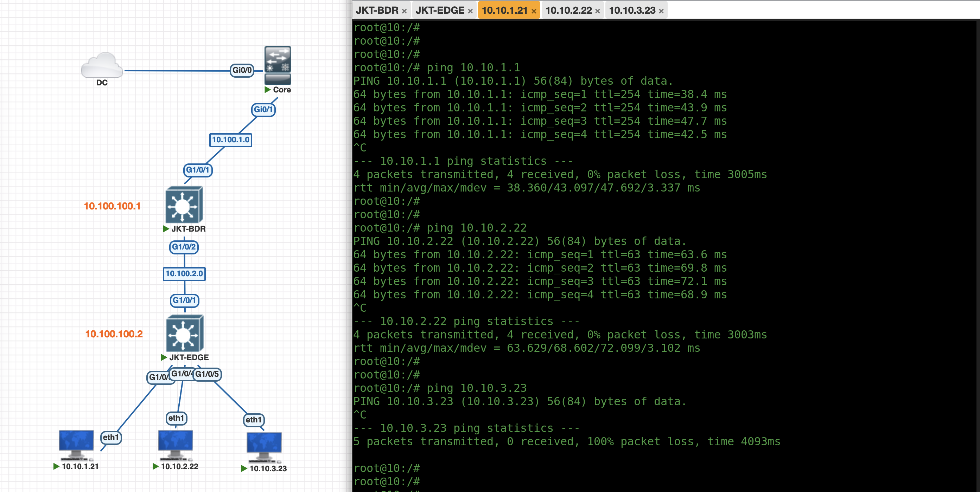Close the JKT-EDGE tab
This screenshot has width=980, height=492.
pyautogui.click(x=470, y=11)
